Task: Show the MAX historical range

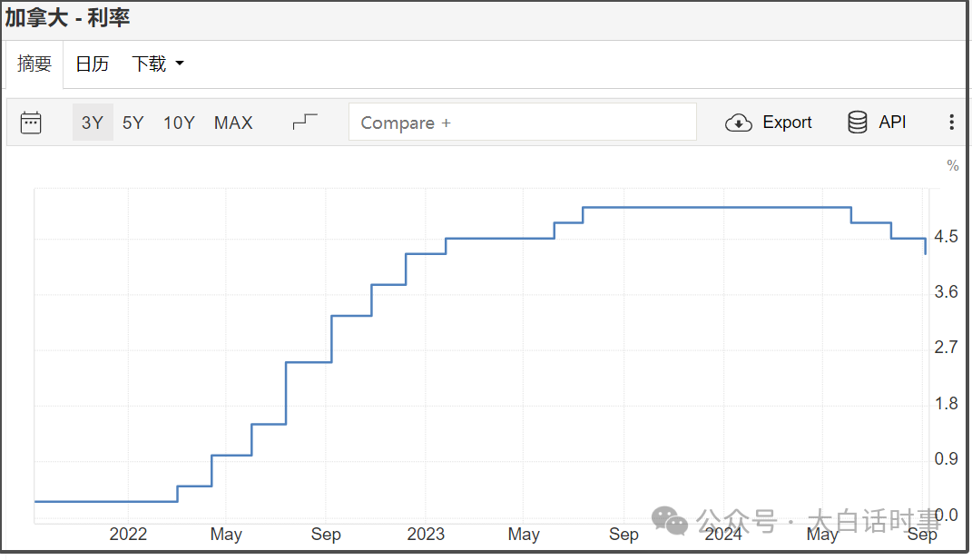Action: [233, 123]
